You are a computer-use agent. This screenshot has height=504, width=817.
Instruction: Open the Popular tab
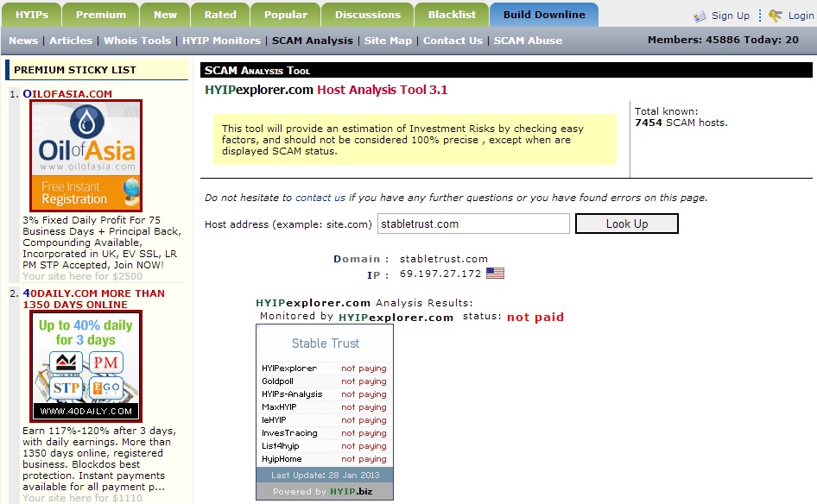(286, 15)
